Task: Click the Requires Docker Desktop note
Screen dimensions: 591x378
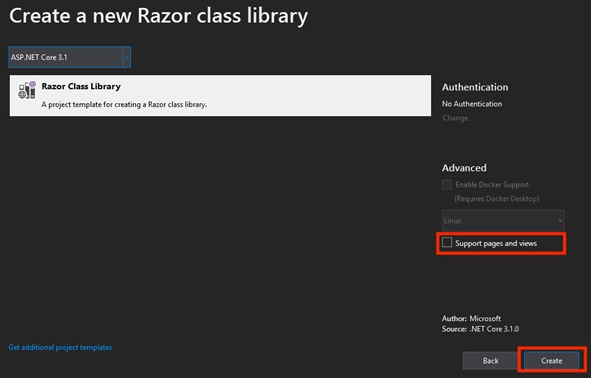Action: 497,199
